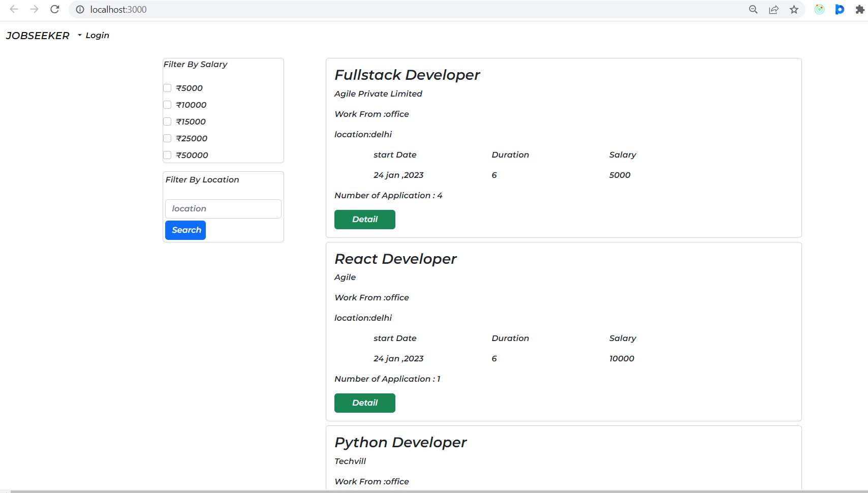Click the forward navigation arrow
This screenshot has width=868, height=493.
34,9
